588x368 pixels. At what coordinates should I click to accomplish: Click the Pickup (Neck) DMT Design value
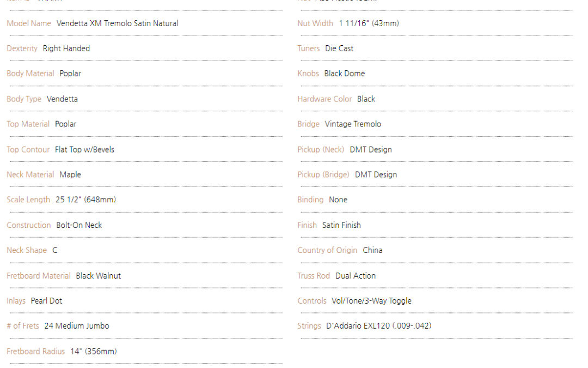tap(371, 149)
